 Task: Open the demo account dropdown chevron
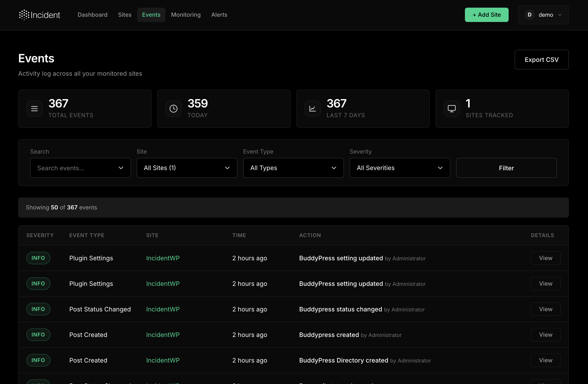click(x=560, y=15)
